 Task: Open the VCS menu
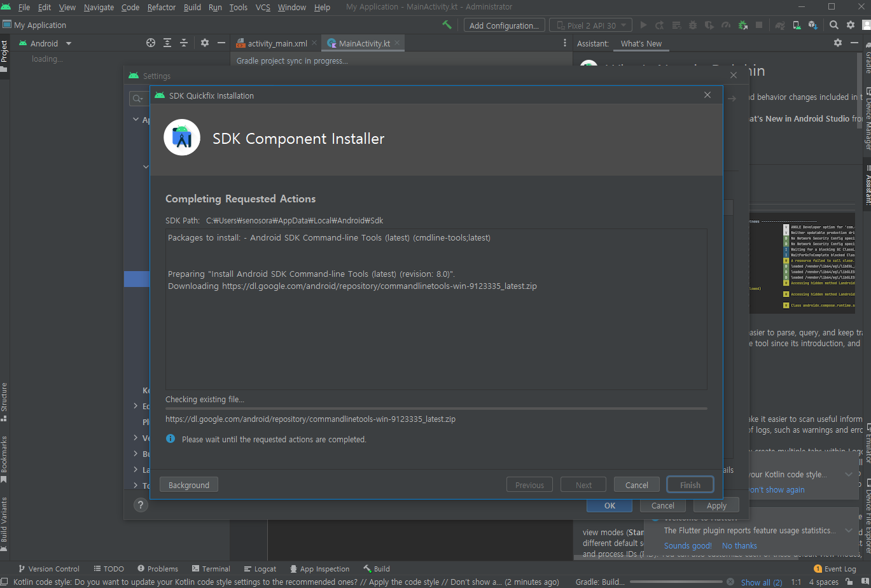click(263, 7)
